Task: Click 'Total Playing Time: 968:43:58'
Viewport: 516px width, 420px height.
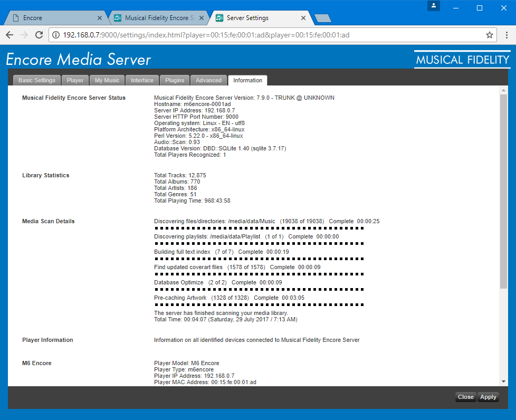Action: click(x=192, y=201)
